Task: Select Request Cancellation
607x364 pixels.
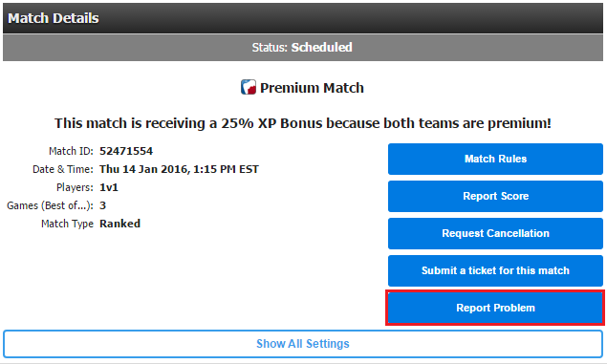Action: point(495,233)
